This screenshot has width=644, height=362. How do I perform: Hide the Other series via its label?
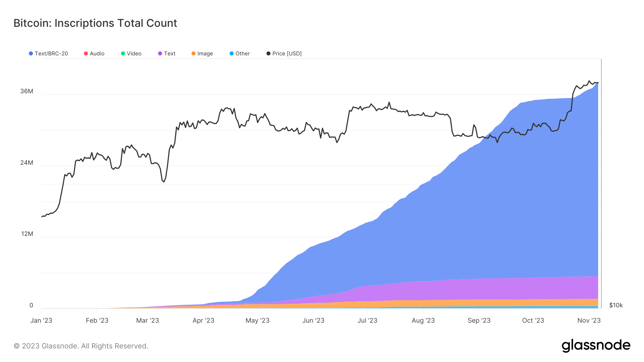[x=243, y=54]
